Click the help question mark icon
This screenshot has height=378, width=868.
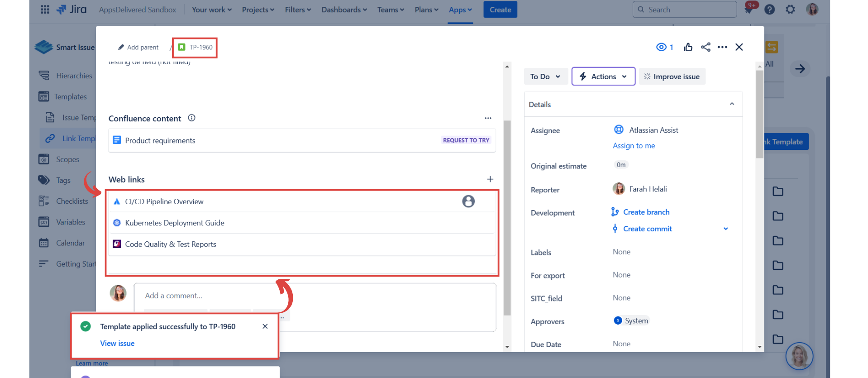coord(769,10)
